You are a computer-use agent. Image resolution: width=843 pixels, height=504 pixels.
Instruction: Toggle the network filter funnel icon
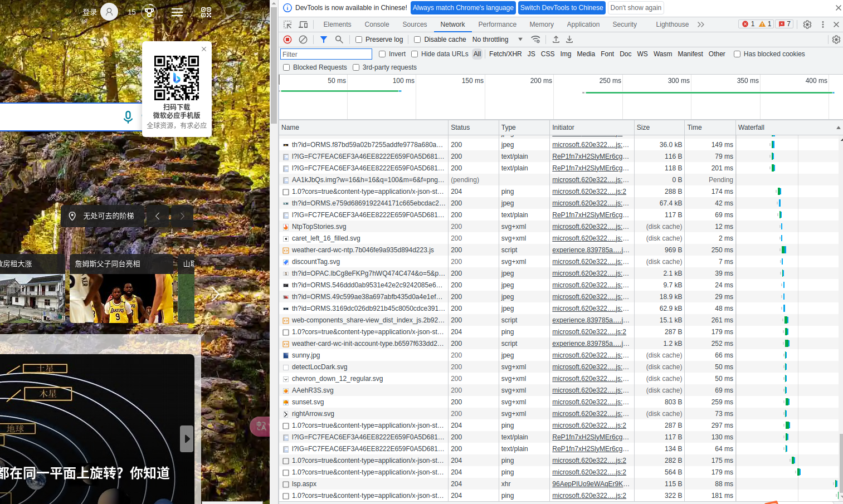(324, 40)
